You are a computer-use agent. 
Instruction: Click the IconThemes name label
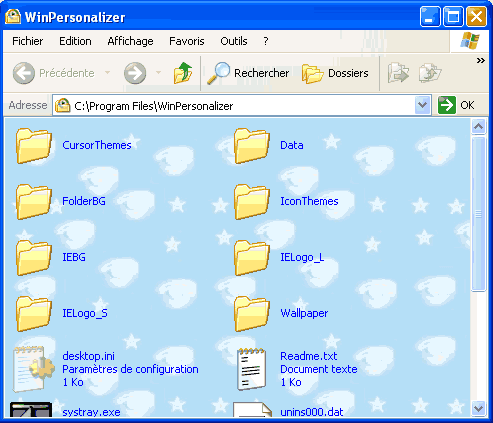point(309,201)
